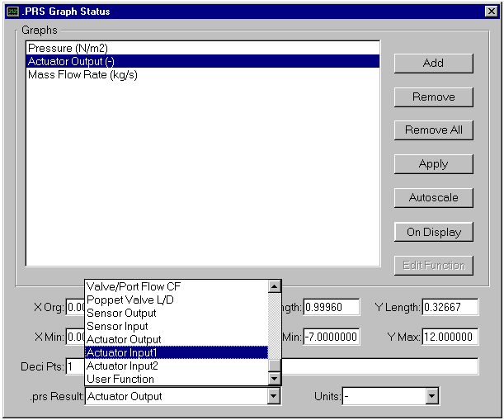Click the Y Max field 12.000000
The width and height of the screenshot is (504, 420).
point(450,337)
